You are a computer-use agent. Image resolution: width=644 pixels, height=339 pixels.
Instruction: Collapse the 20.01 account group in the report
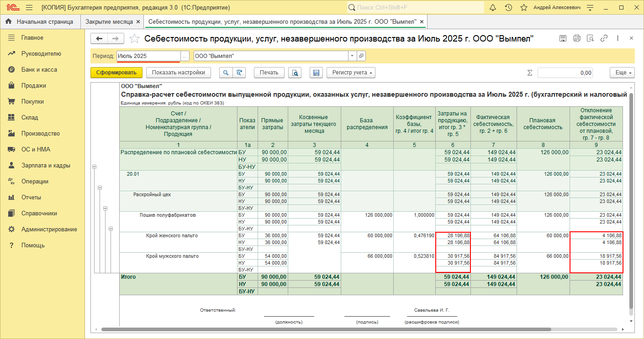[100, 188]
